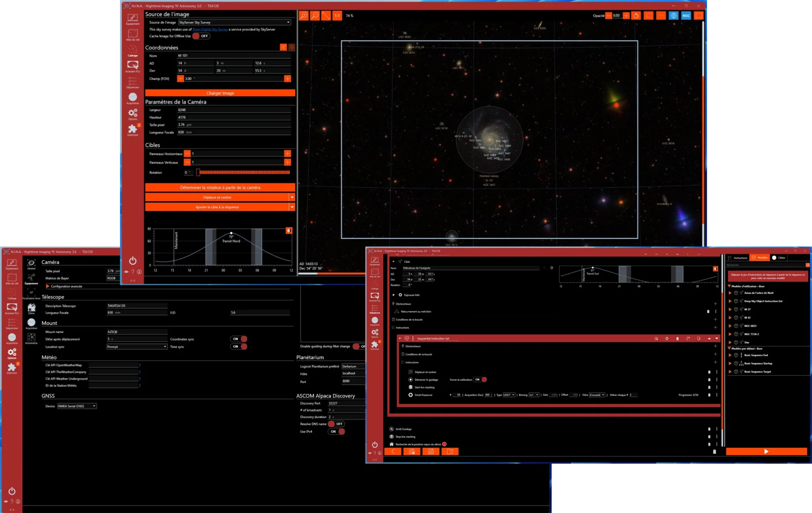Screen dimensions: 812x513
Task: Click the 1:1 zoom button
Action: [337, 15]
